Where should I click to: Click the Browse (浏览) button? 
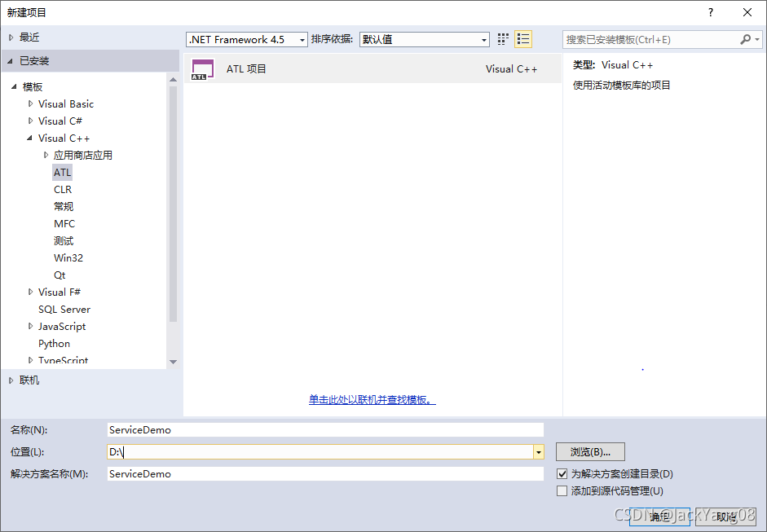pyautogui.click(x=590, y=452)
